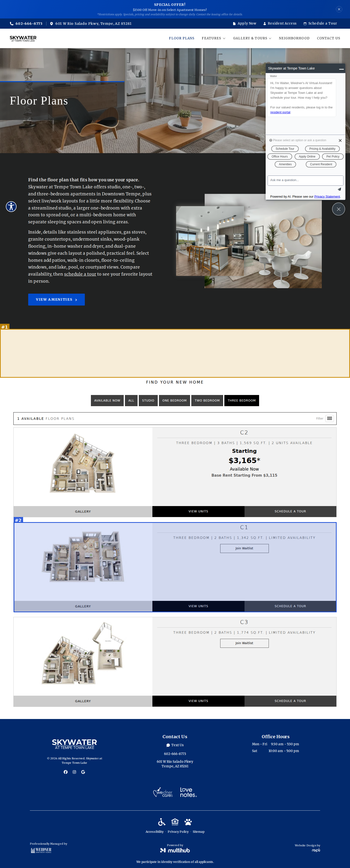Click the Skywater logo in the header

(x=23, y=38)
